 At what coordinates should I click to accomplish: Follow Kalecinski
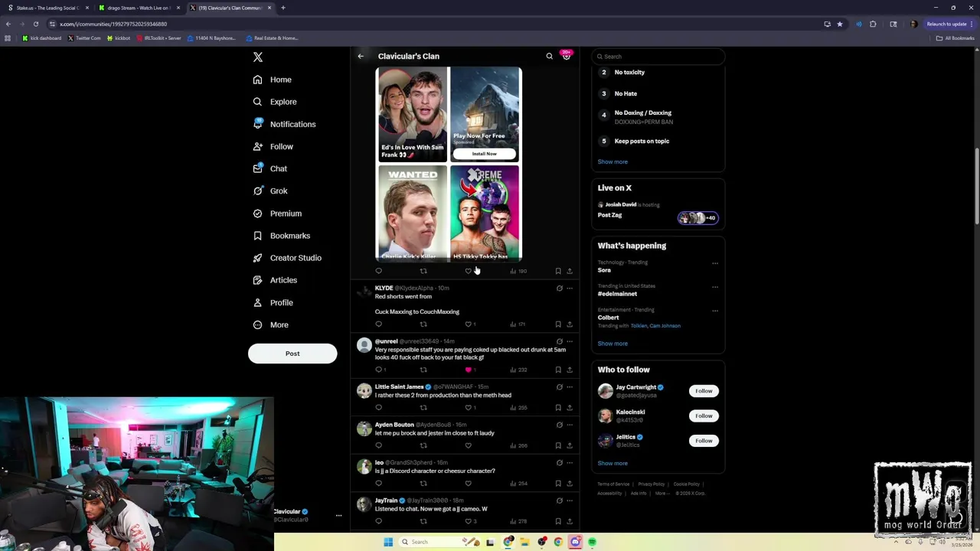pyautogui.click(x=704, y=416)
